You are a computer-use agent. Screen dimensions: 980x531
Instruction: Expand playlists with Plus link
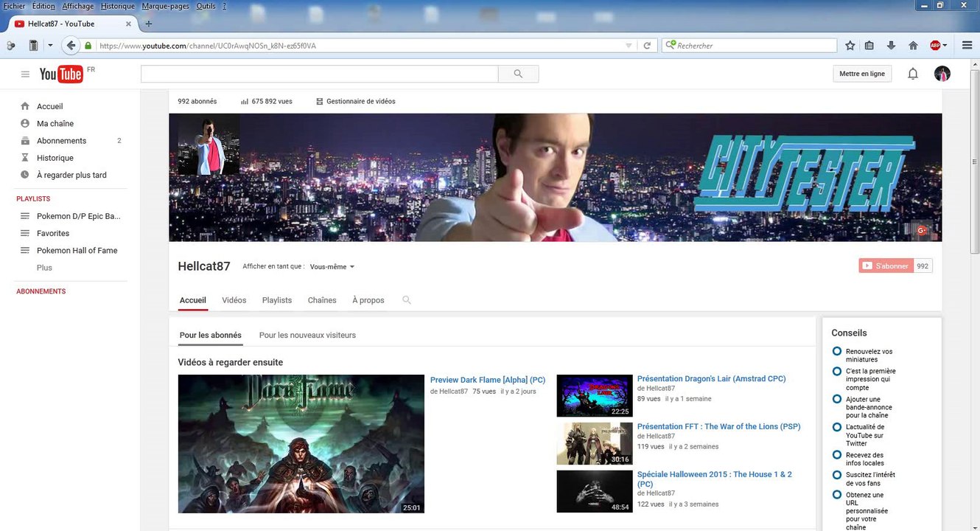click(x=44, y=268)
